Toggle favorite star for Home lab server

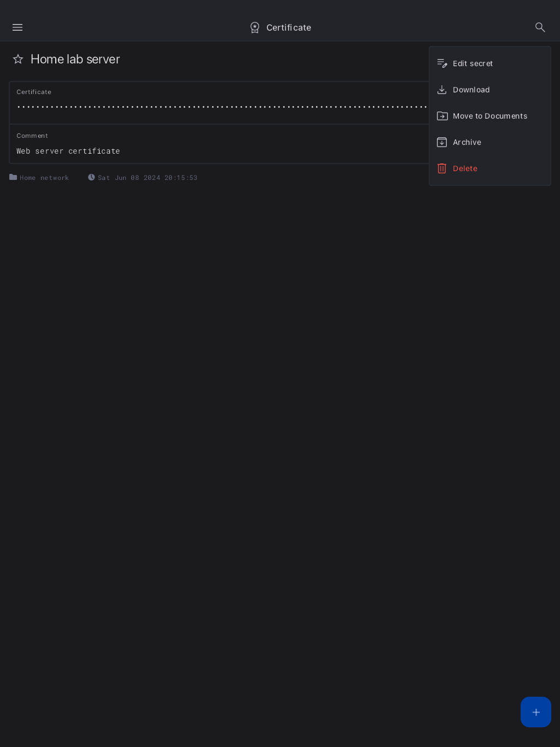18,59
